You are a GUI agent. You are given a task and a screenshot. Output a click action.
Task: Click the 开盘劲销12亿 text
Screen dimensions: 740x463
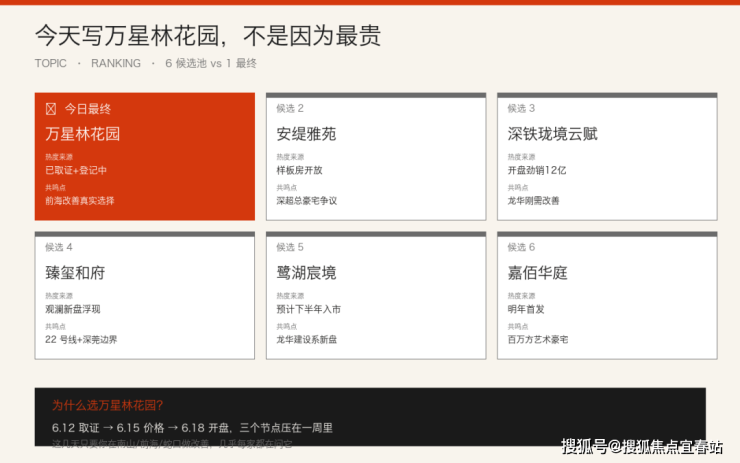[x=537, y=170]
